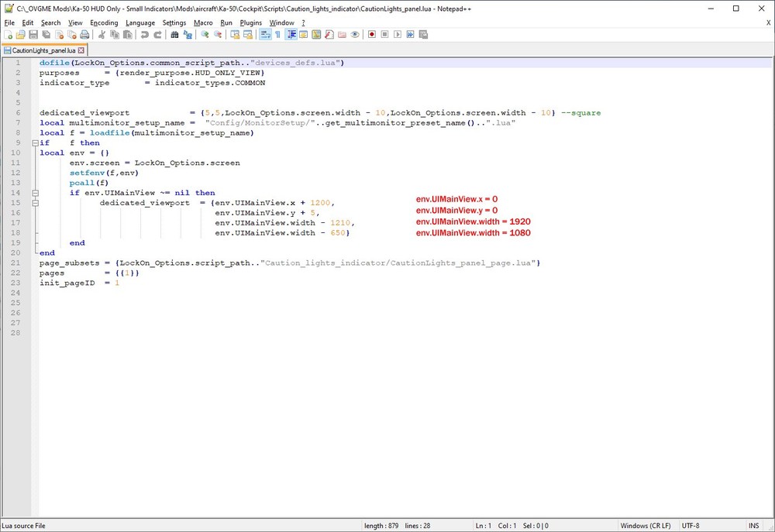Click the Save file toolbar icon

pyautogui.click(x=33, y=35)
